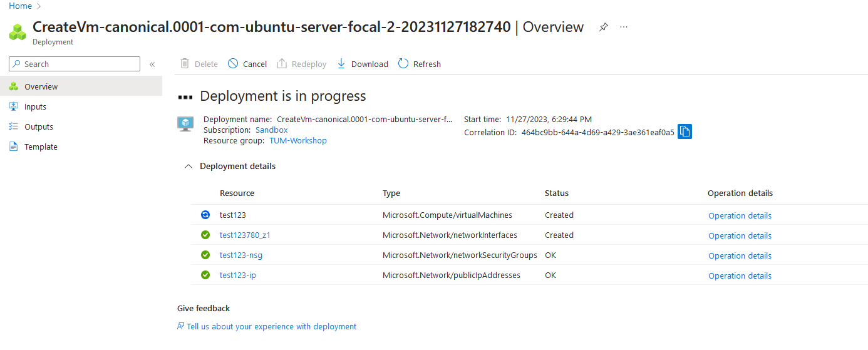Click the Operation details column header
This screenshot has width=868, height=350.
(x=740, y=193)
